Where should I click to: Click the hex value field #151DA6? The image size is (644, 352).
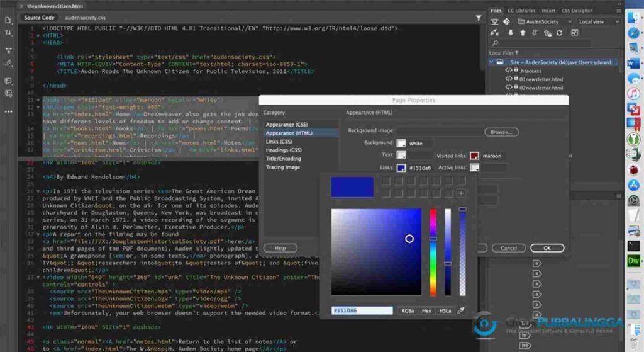pyautogui.click(x=362, y=310)
